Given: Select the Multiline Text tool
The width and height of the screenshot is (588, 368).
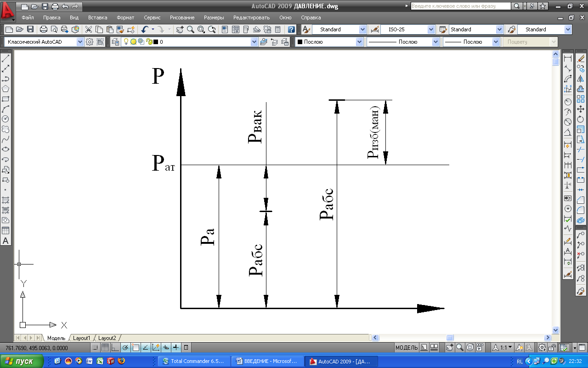Looking at the screenshot, I should (6, 241).
